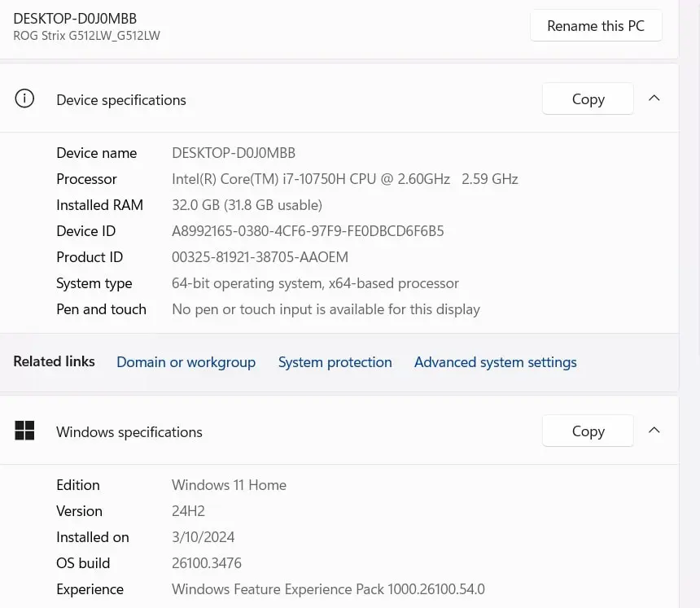Screen dimensions: 700x608
Task: Click the Installed on date 3/10/2024
Action: [x=203, y=537]
